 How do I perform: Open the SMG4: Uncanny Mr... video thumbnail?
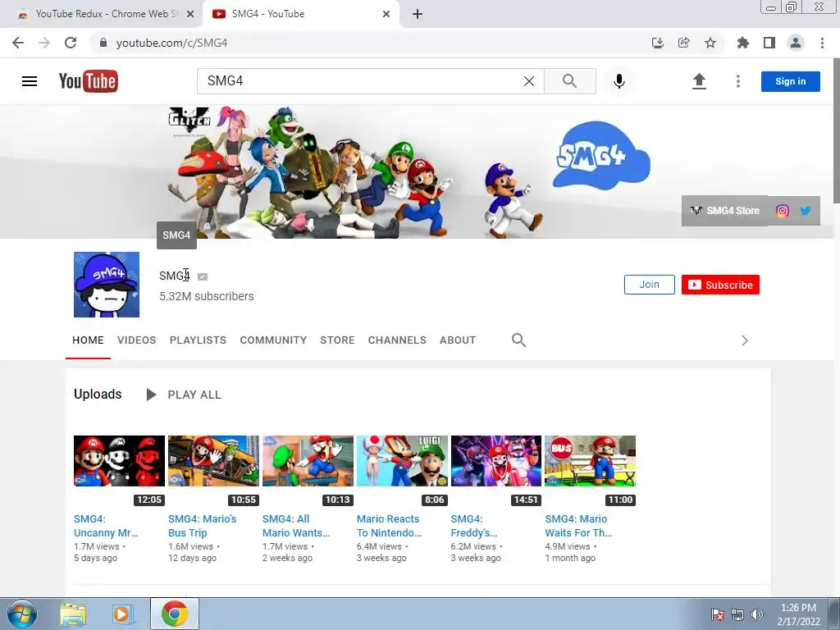pyautogui.click(x=119, y=461)
